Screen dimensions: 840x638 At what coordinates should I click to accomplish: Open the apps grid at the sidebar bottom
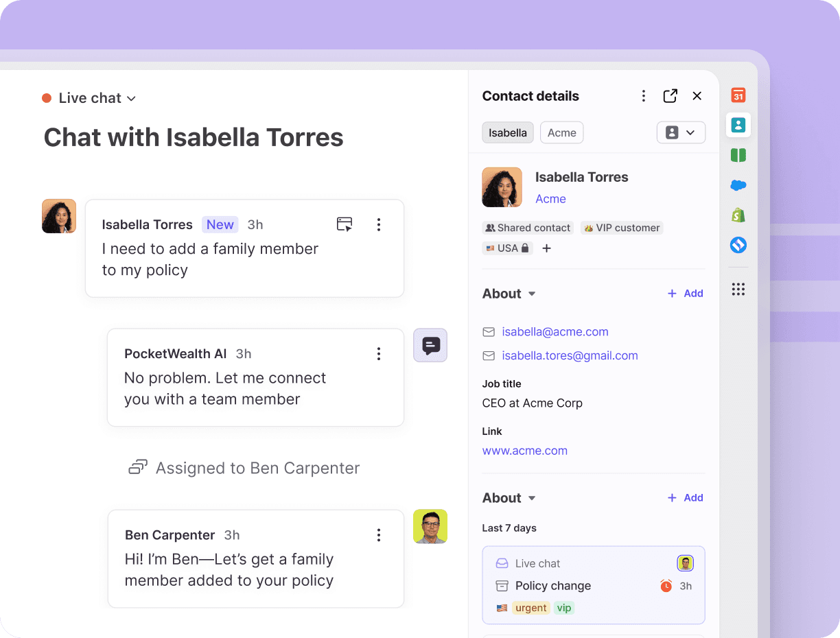pos(738,289)
